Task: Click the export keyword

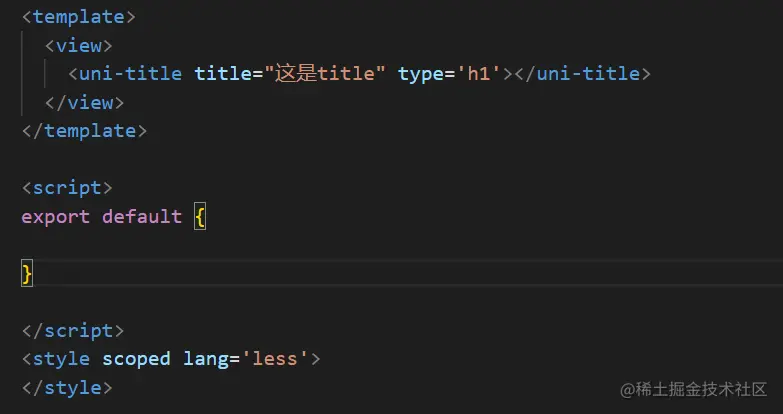Action: point(56,218)
